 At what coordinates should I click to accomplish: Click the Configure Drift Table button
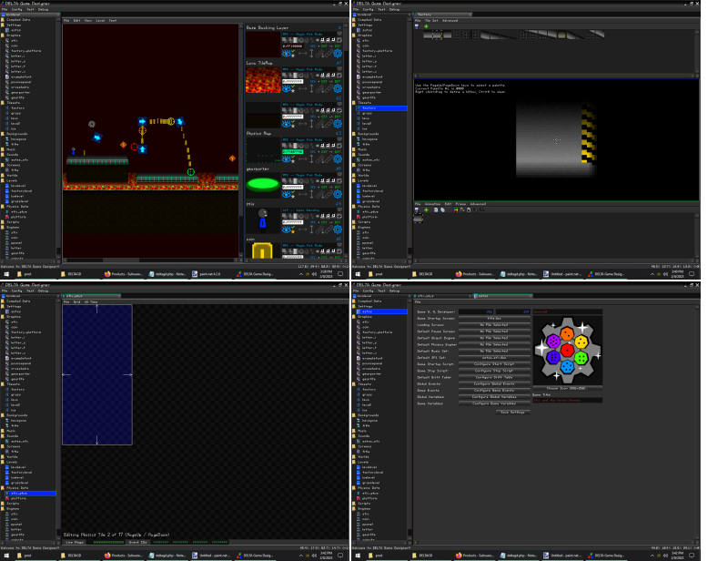[494, 377]
